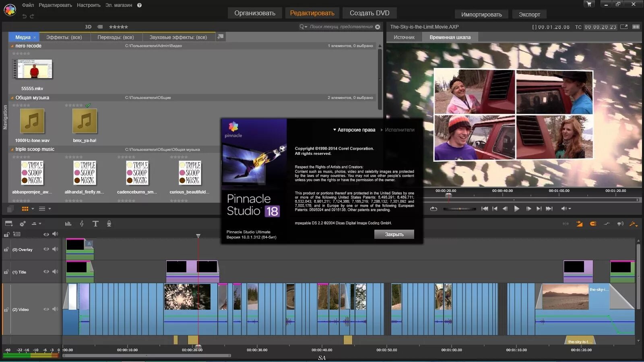This screenshot has height=362, width=644.
Task: Toggle the 3D filter in library
Action: point(88,27)
